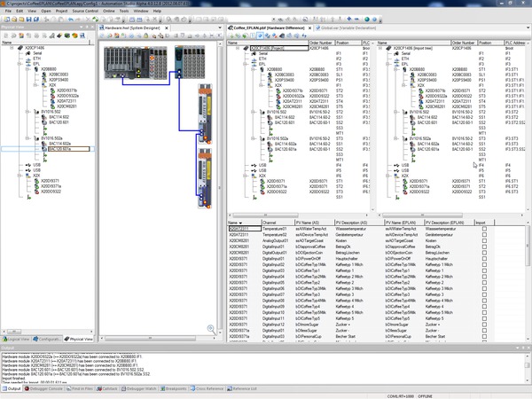Check Import box for AnalogOutput01 row
The width and height of the screenshot is (532, 399).
(483, 239)
